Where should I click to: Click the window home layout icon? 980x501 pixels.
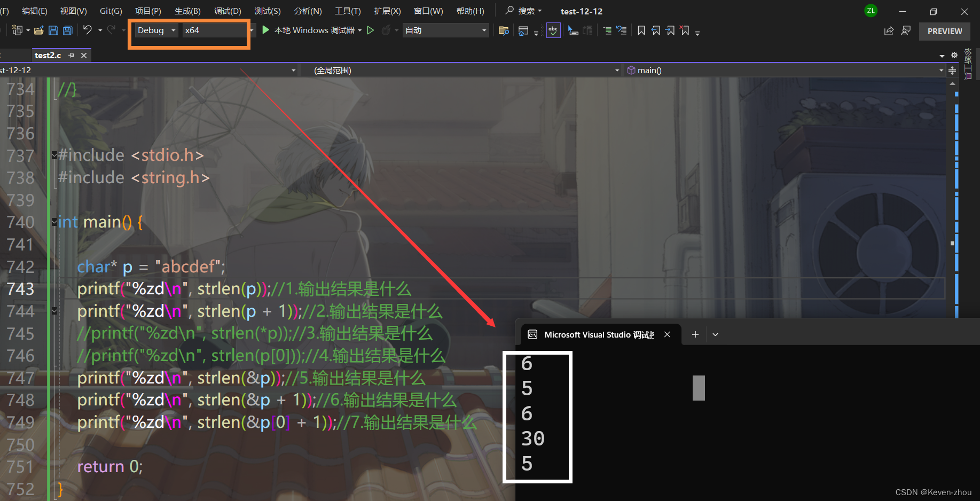coord(523,31)
